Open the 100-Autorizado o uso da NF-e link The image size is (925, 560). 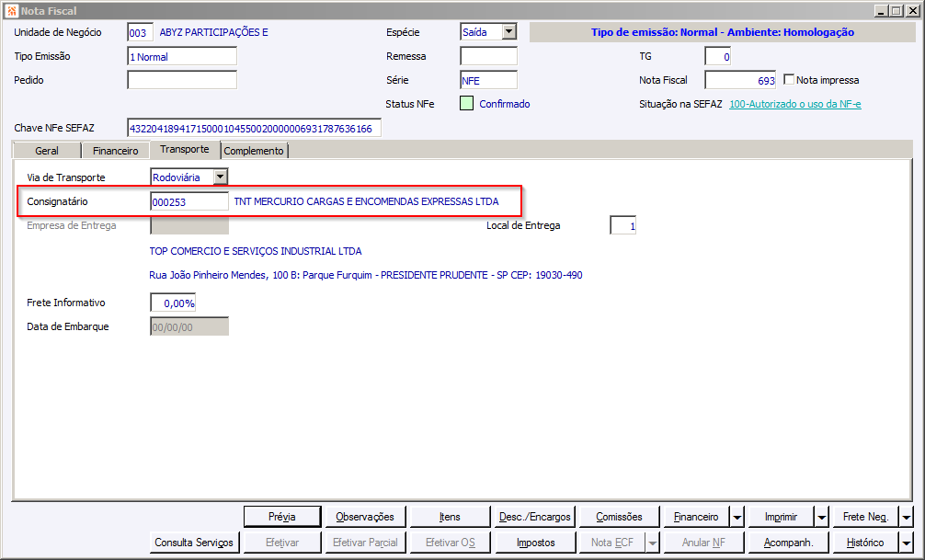tap(795, 104)
